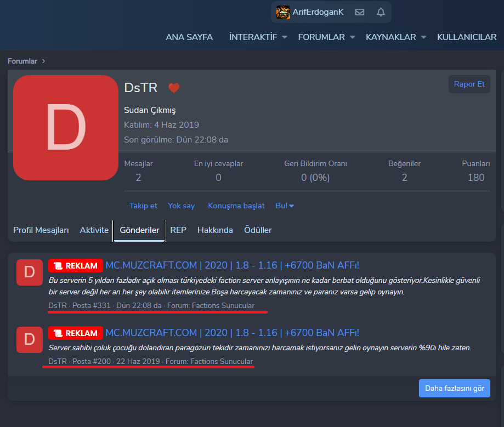Screen dimensions: 504x427
Task: Go to ANA SAYFA
Action: [x=189, y=37]
